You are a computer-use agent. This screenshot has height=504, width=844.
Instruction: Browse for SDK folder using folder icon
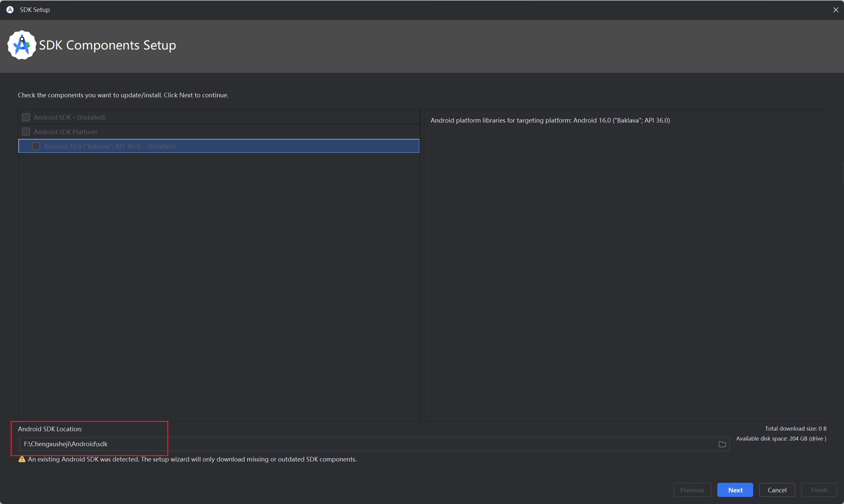(x=722, y=444)
